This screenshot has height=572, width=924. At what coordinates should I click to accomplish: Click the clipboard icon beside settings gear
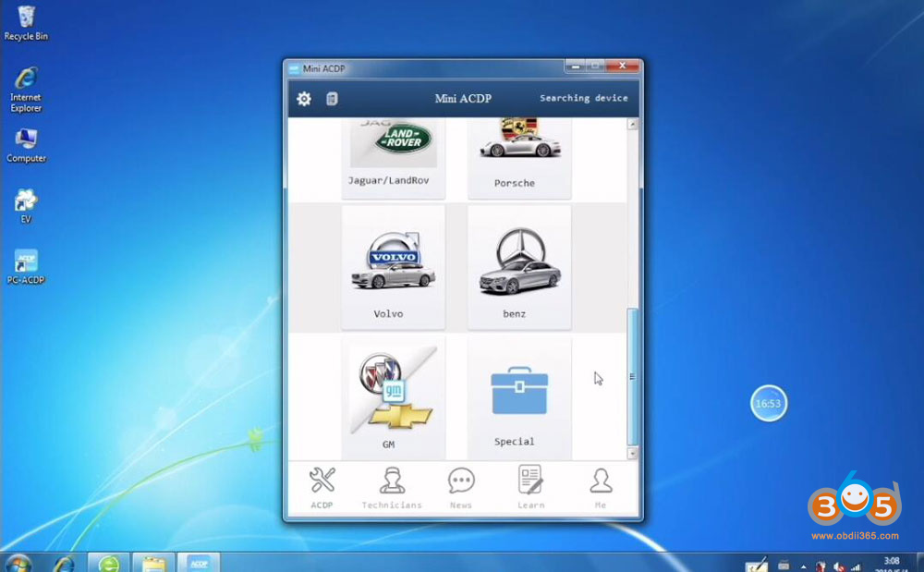[332, 99]
